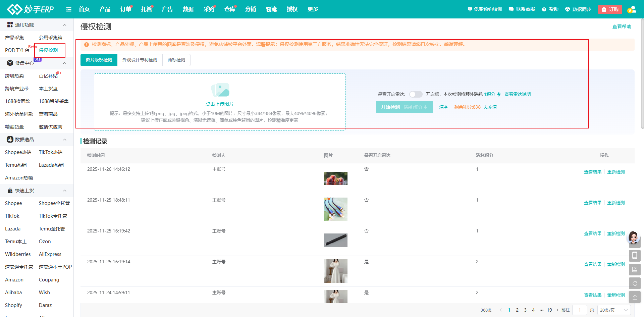
Task: Trigger 数据同步 data sync from top bar
Action: click(578, 9)
